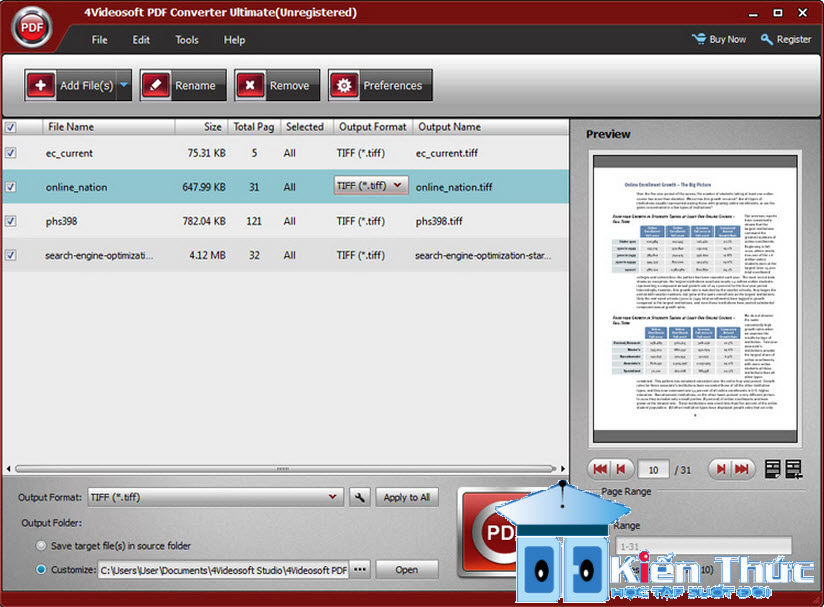Expand the Add File(s) dropdown arrow
824x607 pixels.
[x=124, y=85]
